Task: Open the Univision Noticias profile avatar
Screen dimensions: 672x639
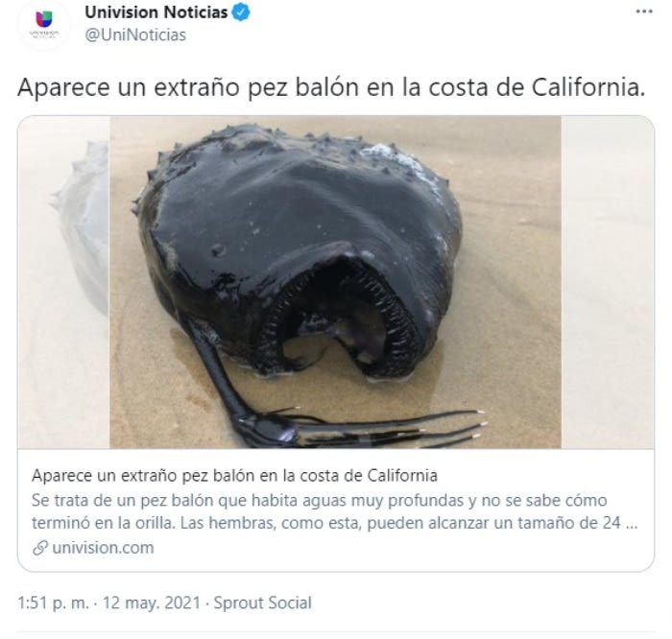Action: pos(44,25)
